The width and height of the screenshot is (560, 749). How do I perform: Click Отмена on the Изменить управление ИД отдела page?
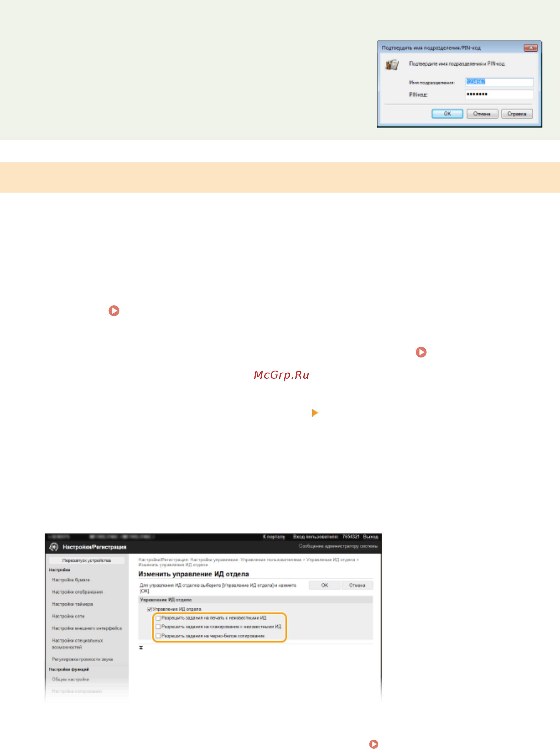click(357, 585)
